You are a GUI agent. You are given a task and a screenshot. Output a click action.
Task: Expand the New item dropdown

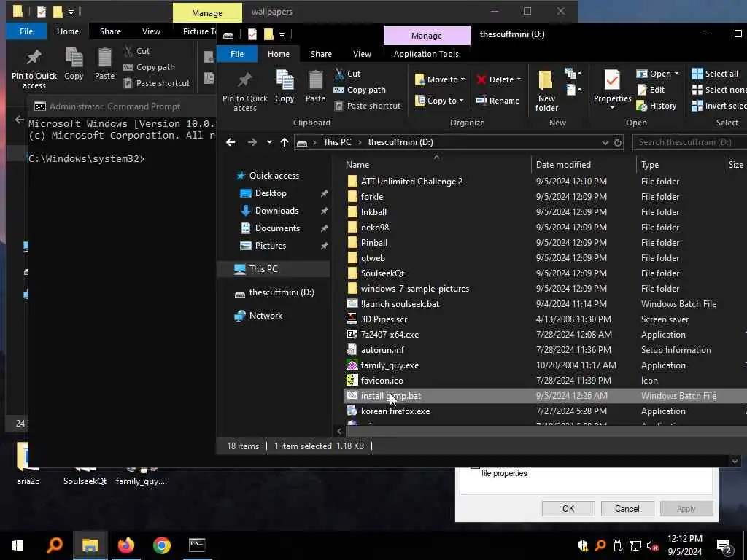pos(573,74)
